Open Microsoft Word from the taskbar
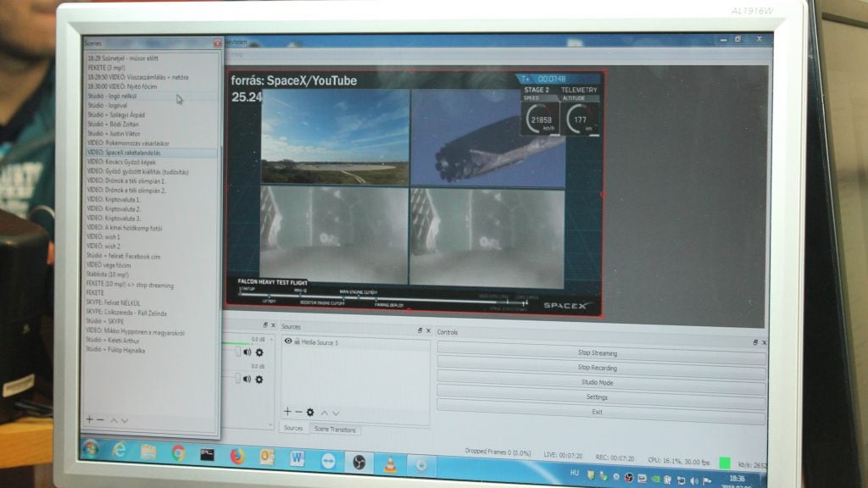 297,458
